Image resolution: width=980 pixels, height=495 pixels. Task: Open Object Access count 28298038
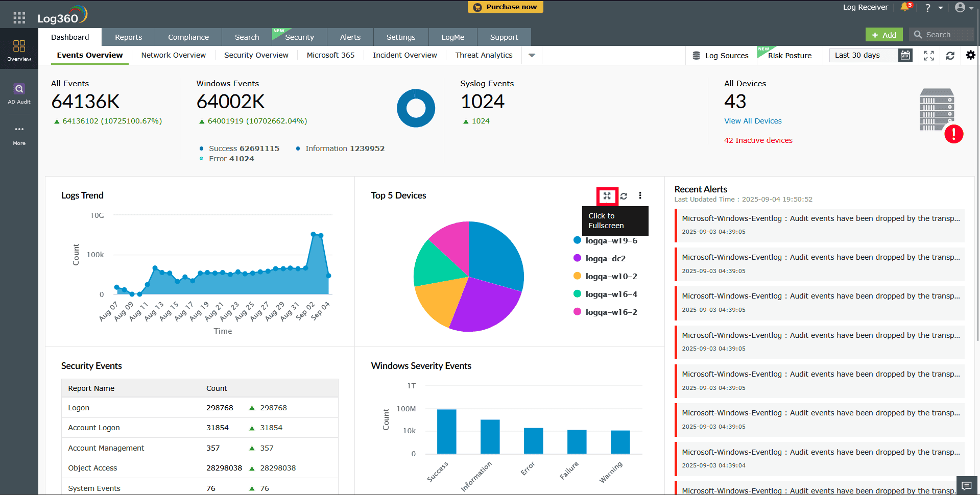(x=224, y=468)
